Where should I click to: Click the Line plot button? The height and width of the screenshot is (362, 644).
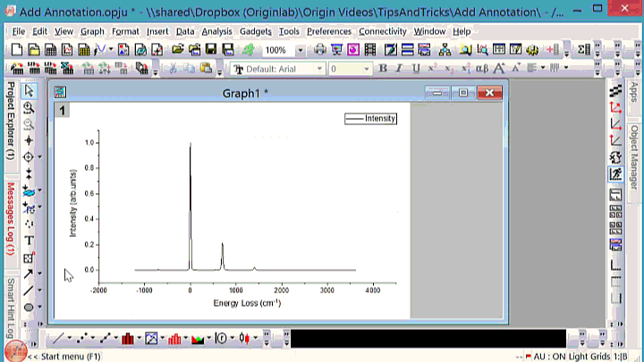59,339
